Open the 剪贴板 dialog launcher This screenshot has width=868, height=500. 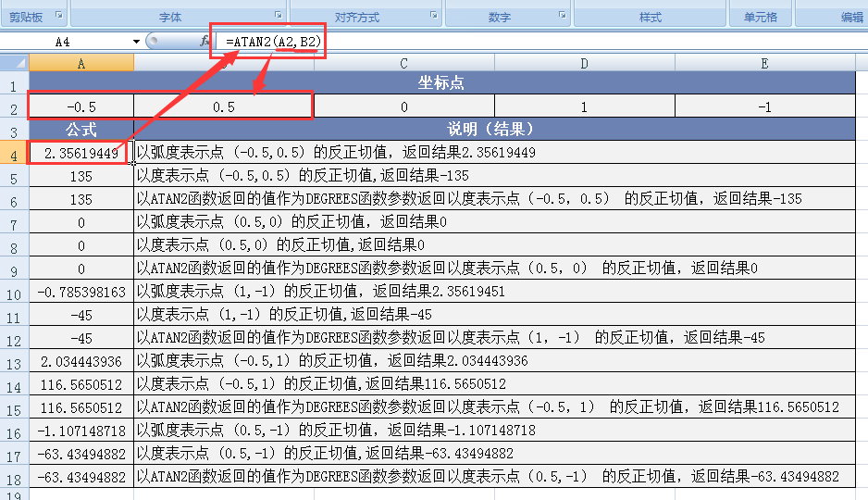pyautogui.click(x=59, y=16)
